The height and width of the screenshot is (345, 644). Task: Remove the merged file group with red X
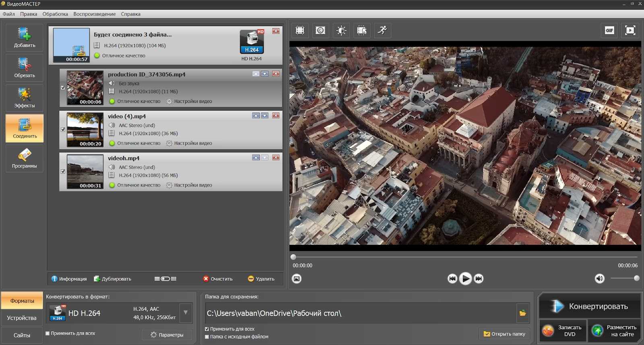(x=276, y=31)
